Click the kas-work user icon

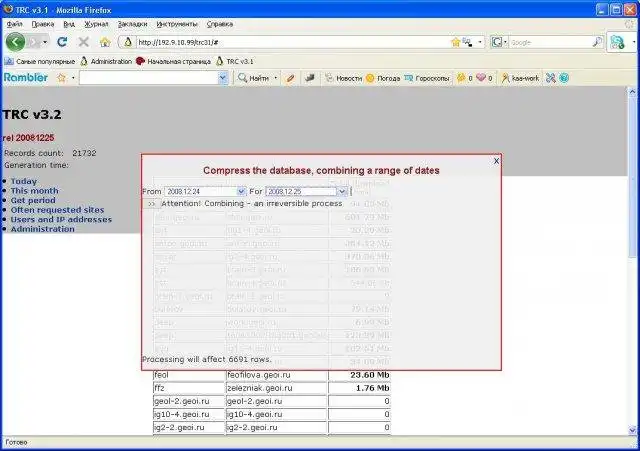click(x=520, y=78)
